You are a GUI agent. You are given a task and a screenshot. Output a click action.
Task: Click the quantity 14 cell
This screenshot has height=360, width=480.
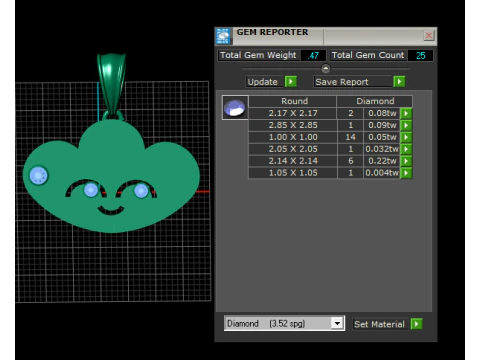point(350,137)
